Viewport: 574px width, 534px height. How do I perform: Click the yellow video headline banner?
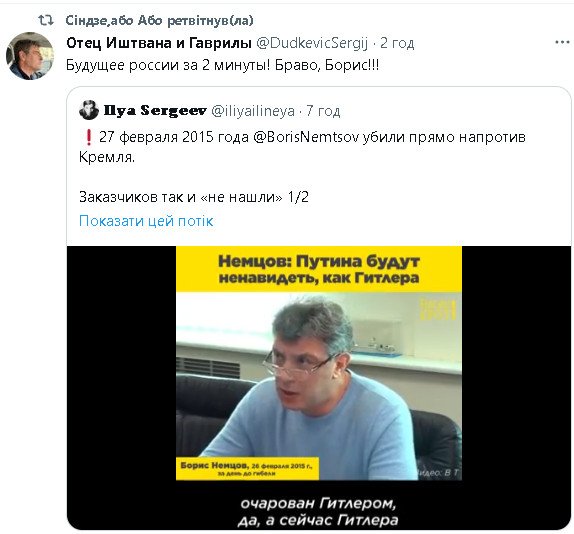(319, 269)
